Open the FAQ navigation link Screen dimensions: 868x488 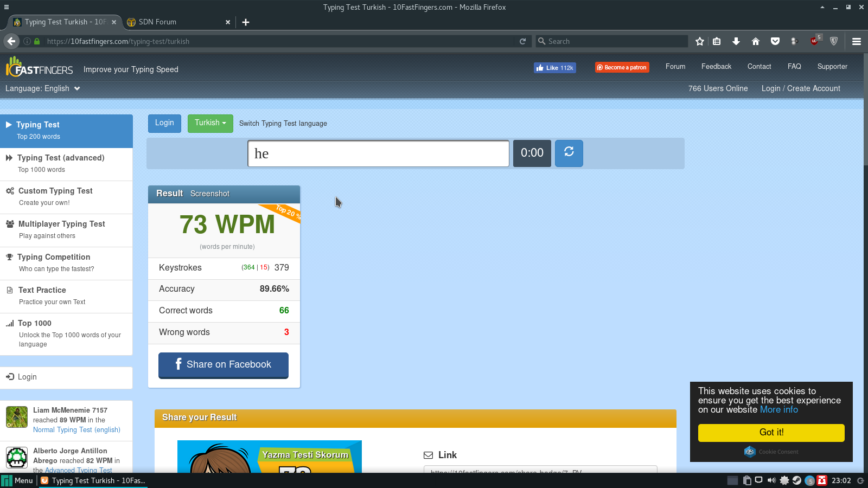(x=794, y=67)
